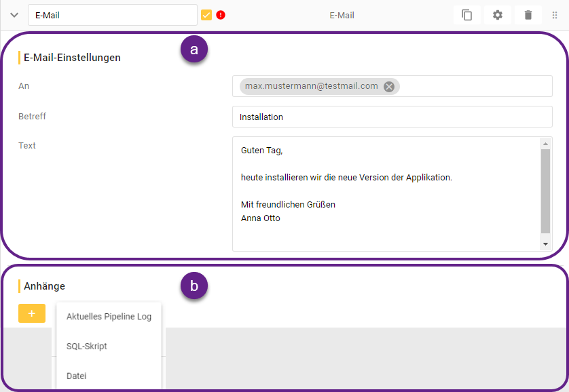This screenshot has height=392, width=569.
Task: Click the text area scrollbar thumb
Action: [x=545, y=190]
